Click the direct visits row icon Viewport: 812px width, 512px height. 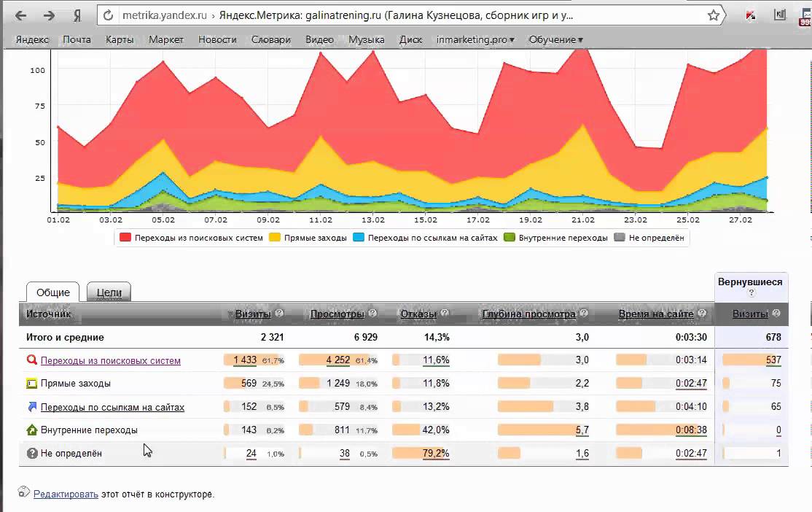point(31,384)
